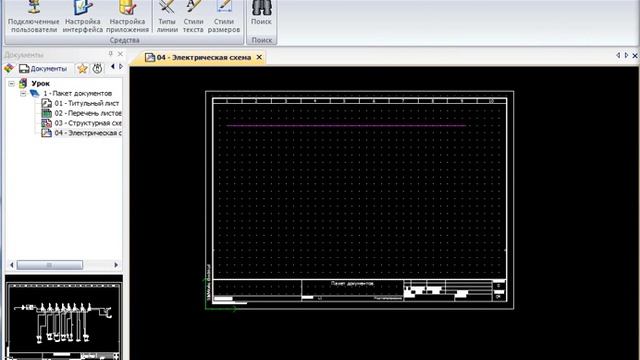Select 04 - Электрическая схема in tree
640x360 pixels.
[x=88, y=133]
